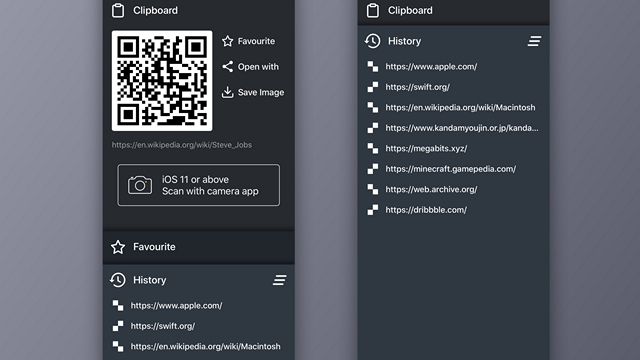Image resolution: width=640 pixels, height=360 pixels.
Task: Click the QR icon beside the Macintosh link in the left panel
Action: point(118,346)
